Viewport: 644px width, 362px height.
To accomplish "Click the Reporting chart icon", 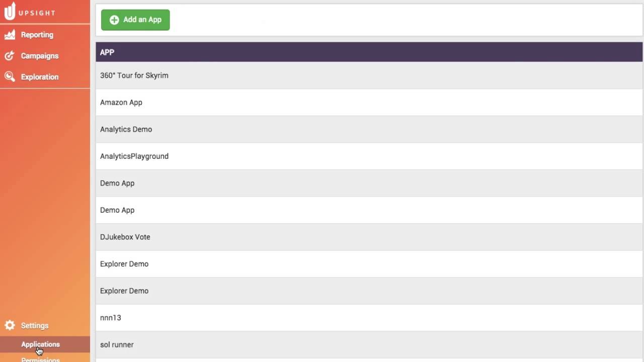I will coord(10,35).
